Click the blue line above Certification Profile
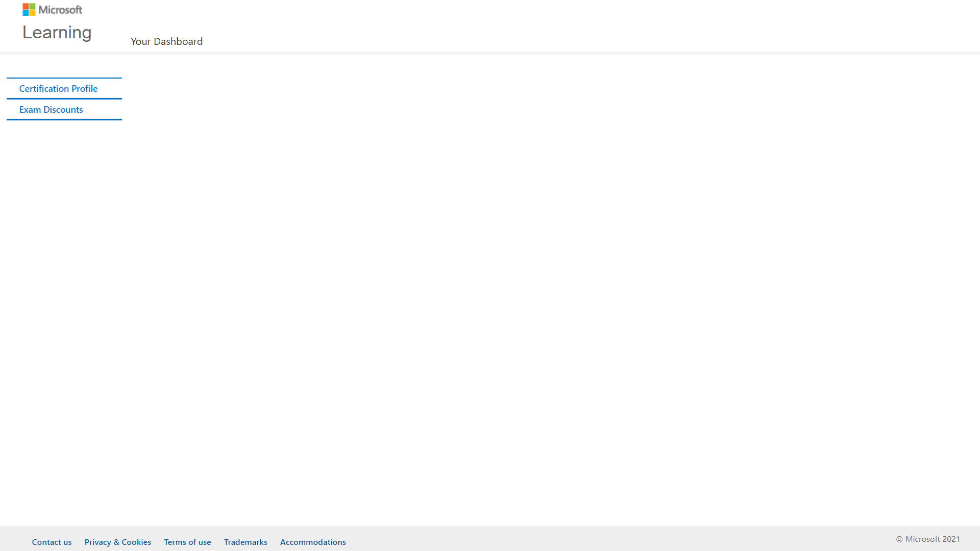980x551 pixels. tap(64, 78)
